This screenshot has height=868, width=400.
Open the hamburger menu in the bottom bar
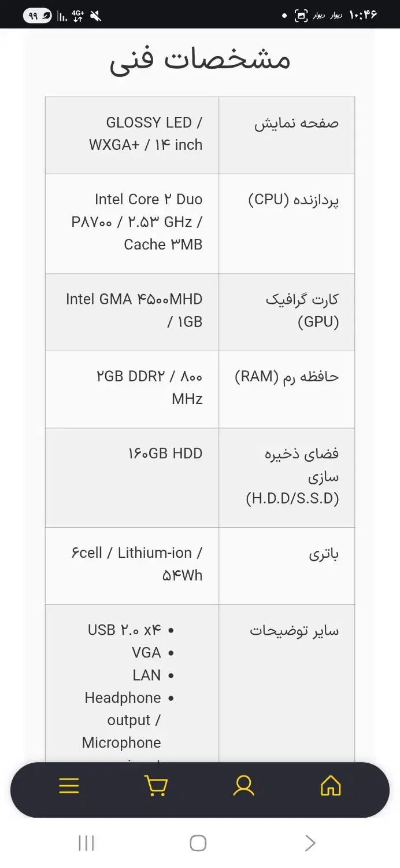pos(69,785)
